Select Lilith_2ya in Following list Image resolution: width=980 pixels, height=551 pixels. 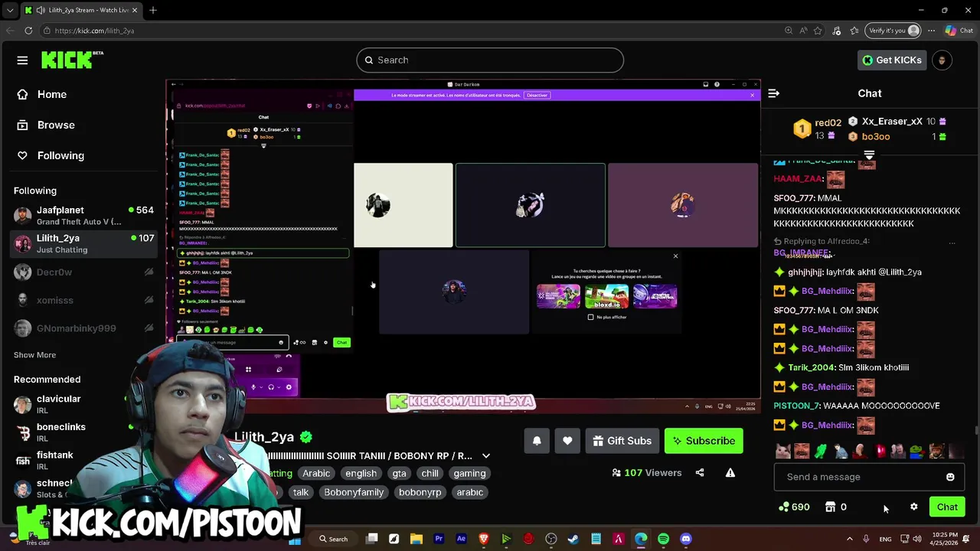84,243
